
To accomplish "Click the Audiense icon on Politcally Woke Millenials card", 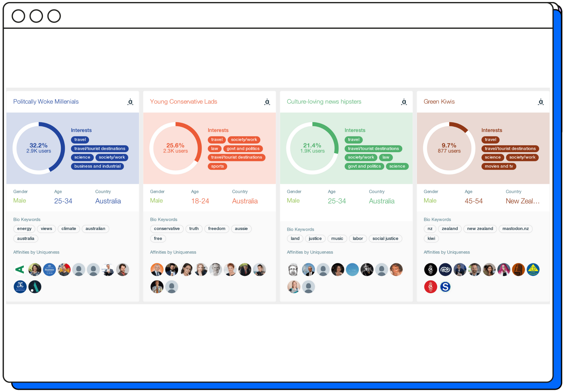I will [x=130, y=102].
